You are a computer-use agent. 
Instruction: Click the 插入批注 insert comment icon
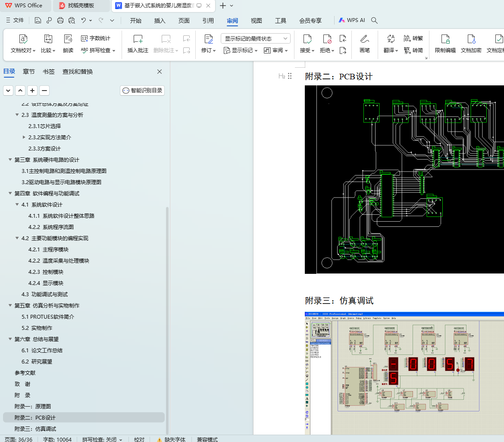point(138,40)
